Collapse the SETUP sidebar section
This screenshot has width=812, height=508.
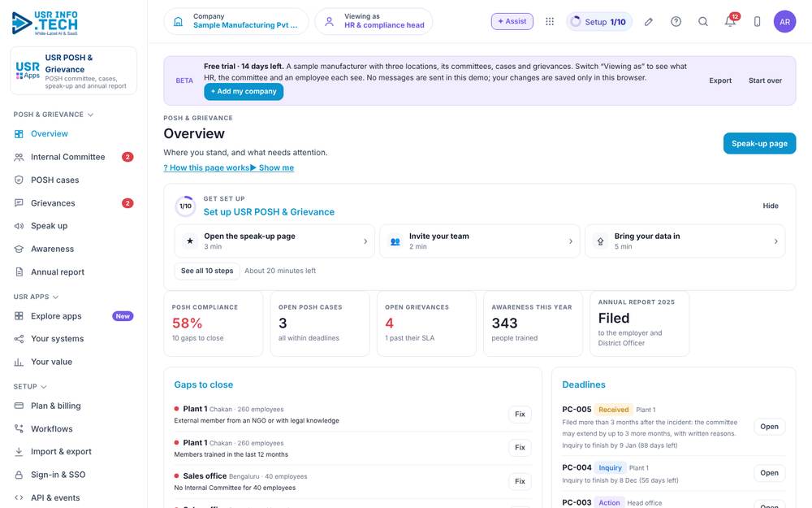click(30, 387)
